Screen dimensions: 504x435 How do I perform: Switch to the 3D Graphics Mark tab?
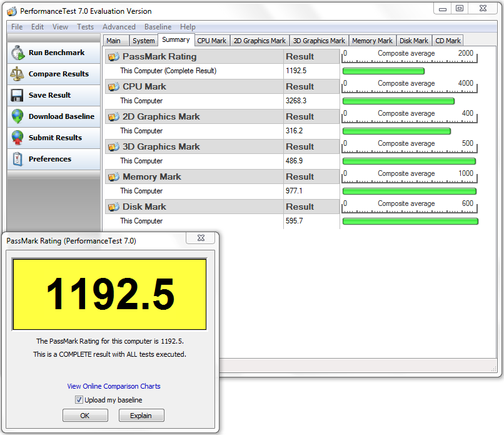[x=319, y=41]
